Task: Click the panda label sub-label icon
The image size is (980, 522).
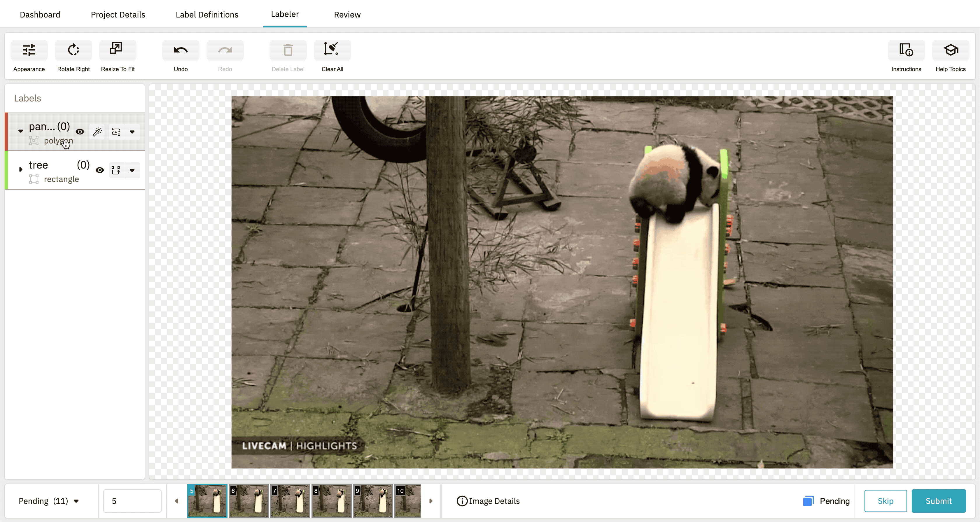Action: pos(116,132)
